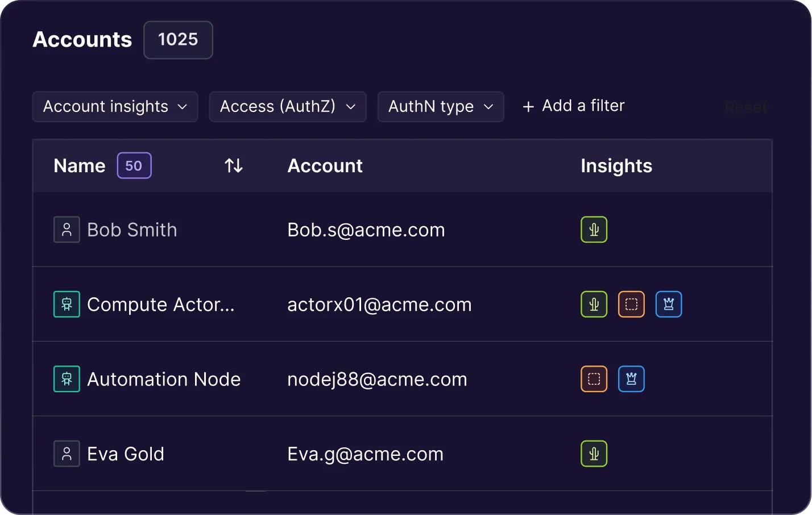
Task: Open the Account insights filter dropdown
Action: click(x=115, y=106)
